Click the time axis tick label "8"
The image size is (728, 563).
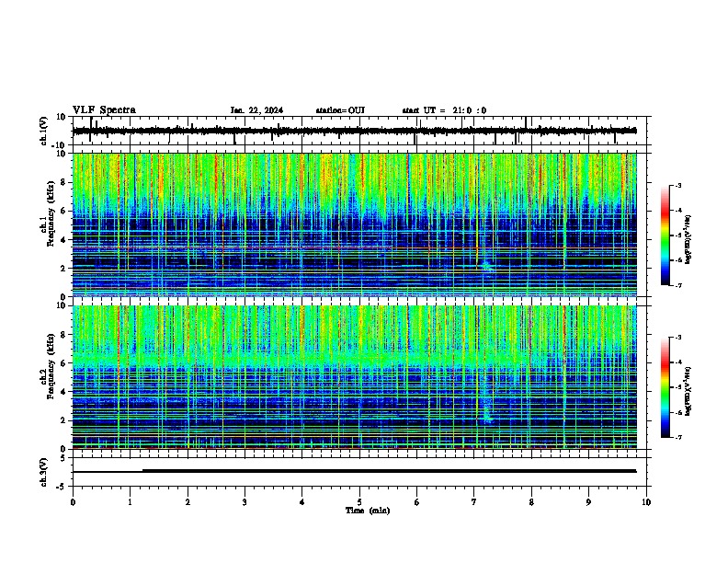coord(531,502)
